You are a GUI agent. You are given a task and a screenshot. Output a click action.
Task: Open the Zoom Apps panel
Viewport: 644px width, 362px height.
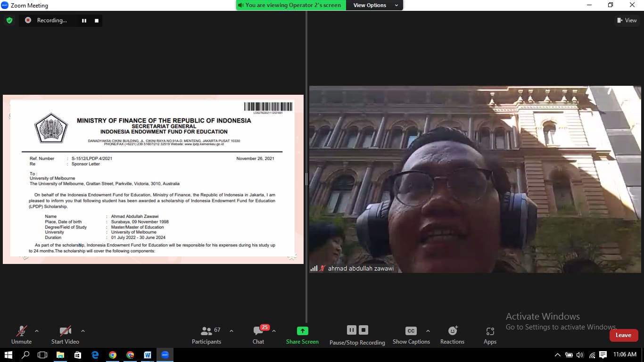490,335
